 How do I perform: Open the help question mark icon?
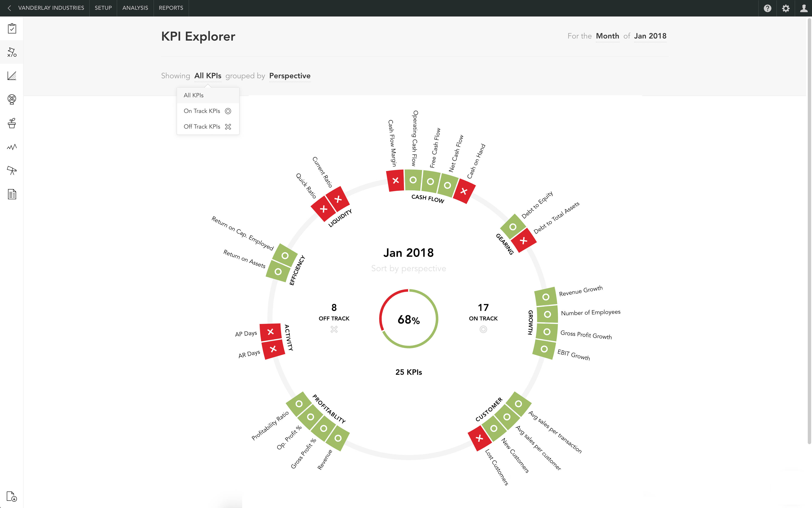[x=768, y=8]
